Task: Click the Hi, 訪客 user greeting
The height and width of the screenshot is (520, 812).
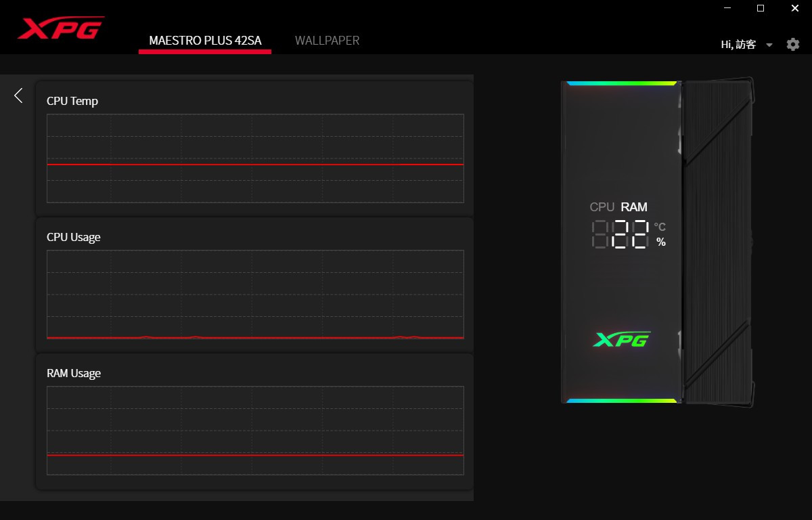Action: coord(738,44)
